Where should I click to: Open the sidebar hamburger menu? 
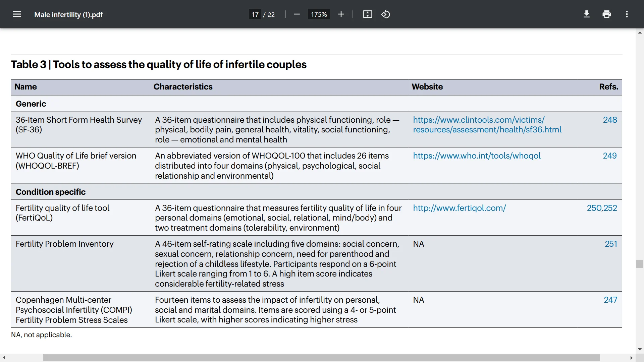(x=17, y=14)
